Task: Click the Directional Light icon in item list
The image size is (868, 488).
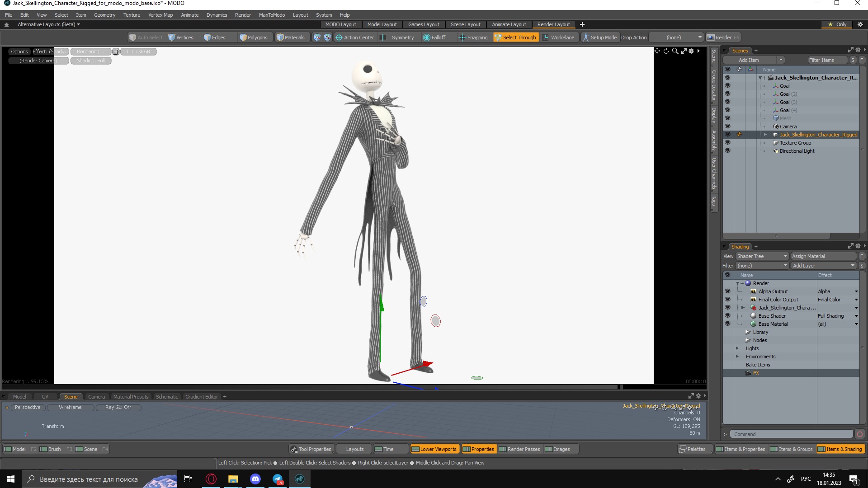Action: (776, 151)
